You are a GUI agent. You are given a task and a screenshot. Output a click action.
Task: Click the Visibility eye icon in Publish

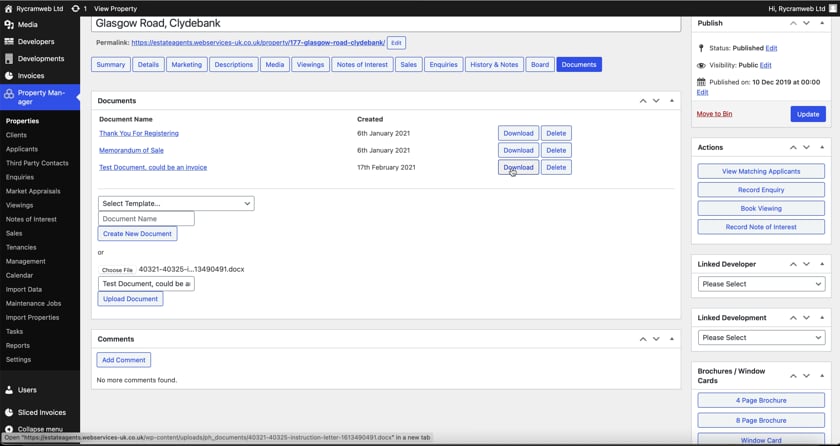[x=701, y=65]
